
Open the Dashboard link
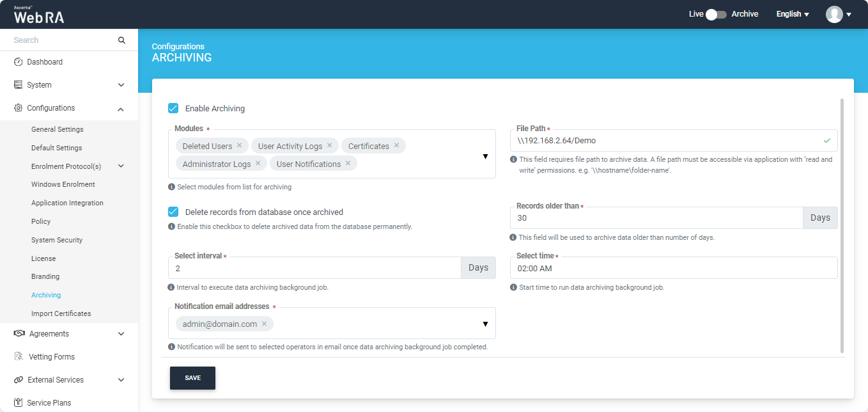[x=45, y=62]
